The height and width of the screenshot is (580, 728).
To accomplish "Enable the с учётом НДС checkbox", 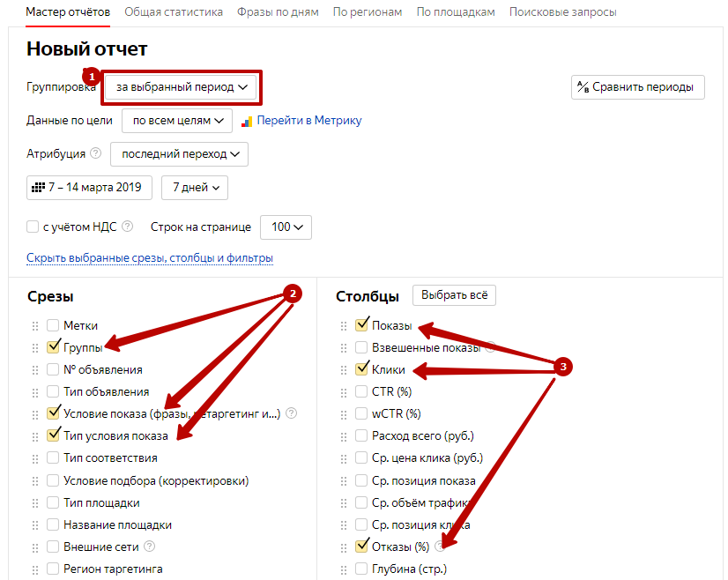I will click(x=33, y=227).
